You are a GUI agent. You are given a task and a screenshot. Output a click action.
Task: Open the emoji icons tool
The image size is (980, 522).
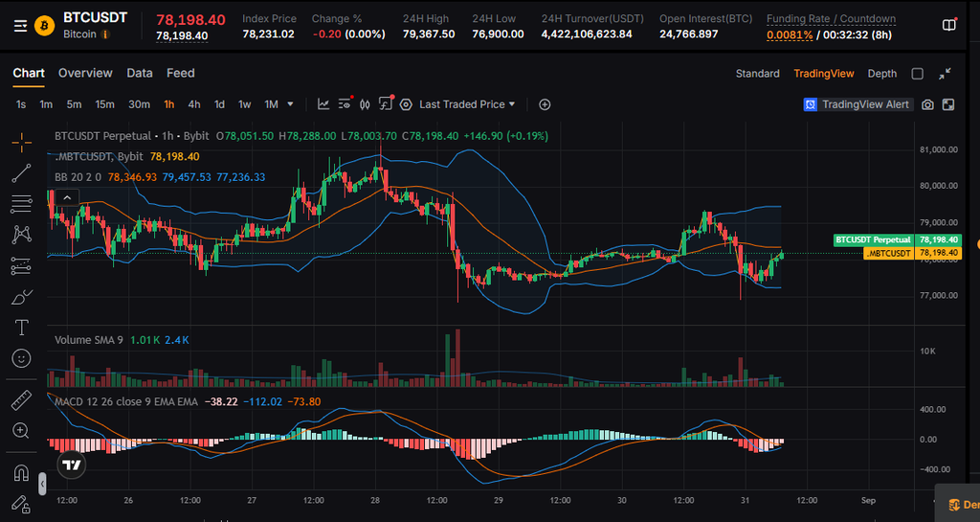pos(21,358)
